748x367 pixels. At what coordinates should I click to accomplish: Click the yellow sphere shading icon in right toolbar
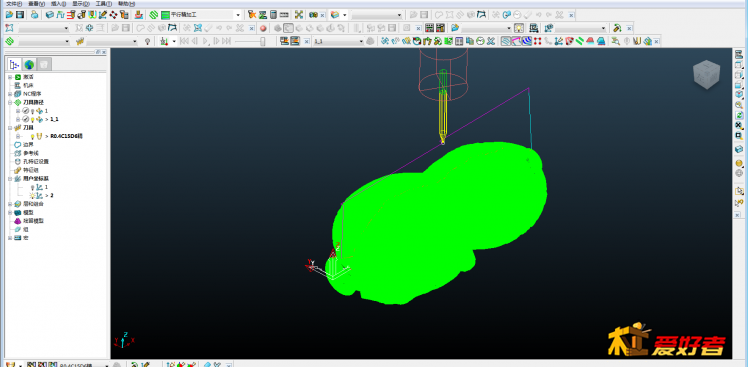pyautogui.click(x=739, y=163)
